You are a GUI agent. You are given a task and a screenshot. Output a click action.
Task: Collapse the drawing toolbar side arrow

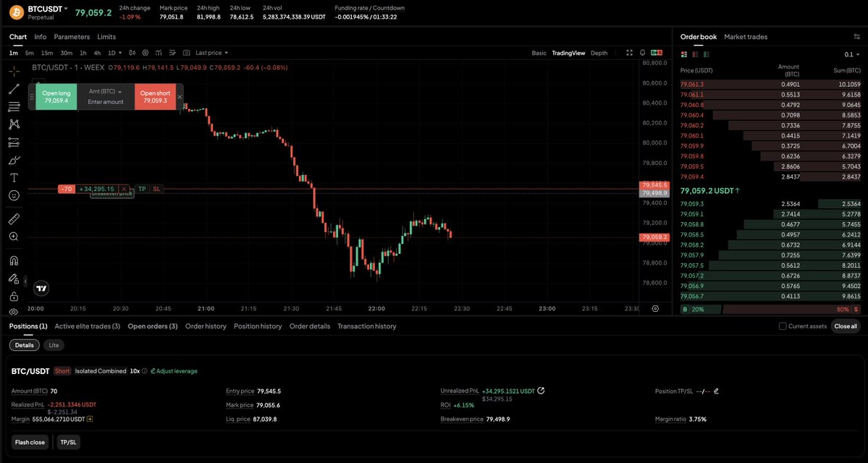(x=25, y=281)
